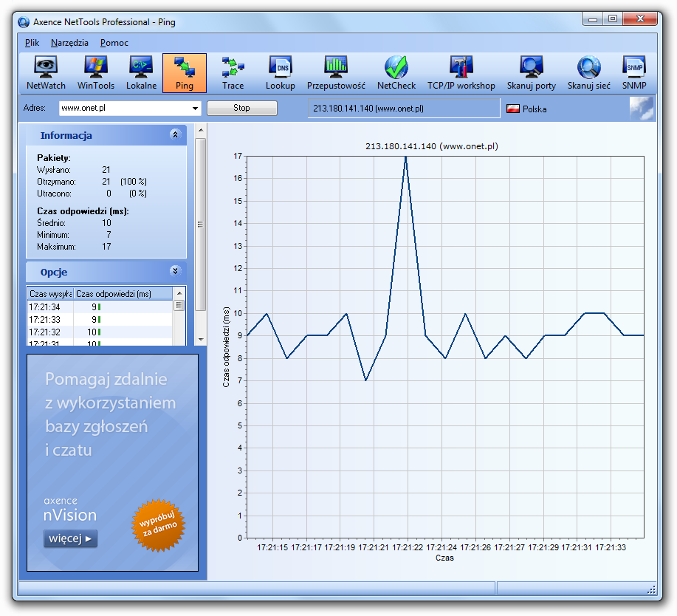Select the 17:21:33 ping result row
The image size is (677, 616).
pyautogui.click(x=100, y=320)
